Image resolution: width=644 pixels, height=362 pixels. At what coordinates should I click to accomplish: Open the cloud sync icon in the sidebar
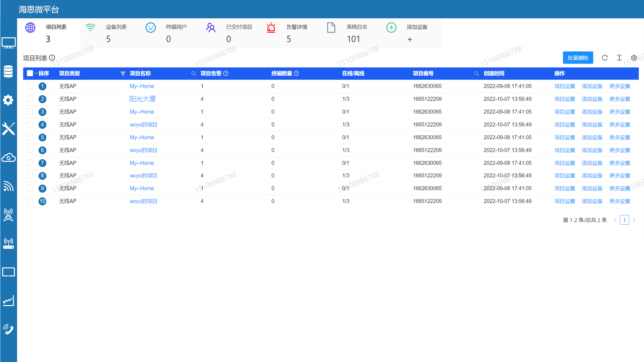pos(8,158)
